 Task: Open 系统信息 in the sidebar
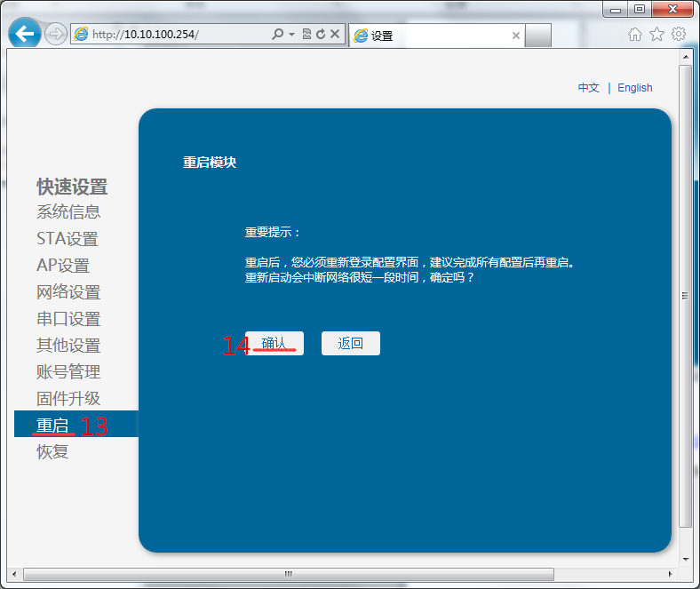tap(68, 212)
